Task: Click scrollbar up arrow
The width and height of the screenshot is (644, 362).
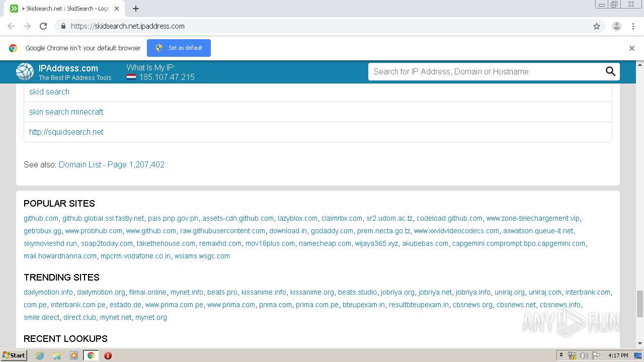Action: [x=640, y=64]
